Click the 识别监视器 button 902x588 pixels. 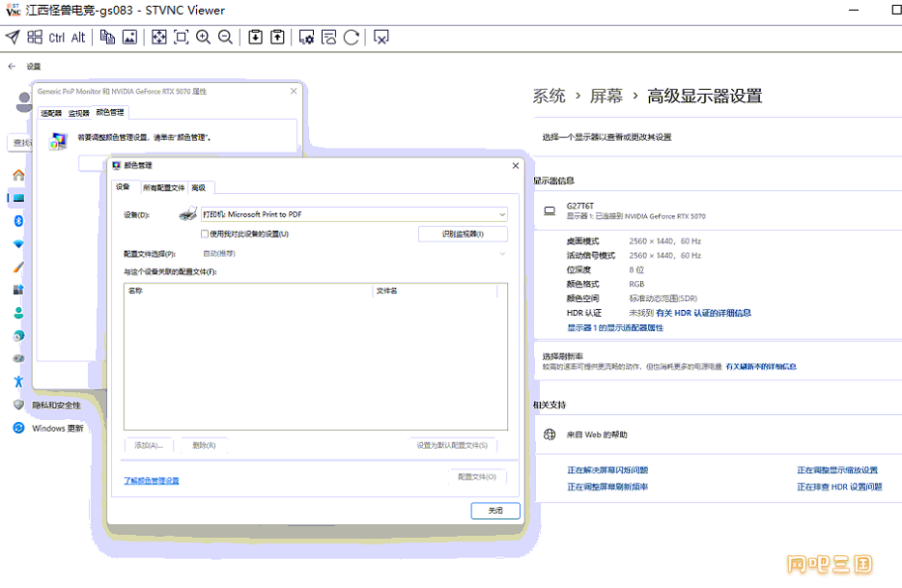pos(464,235)
